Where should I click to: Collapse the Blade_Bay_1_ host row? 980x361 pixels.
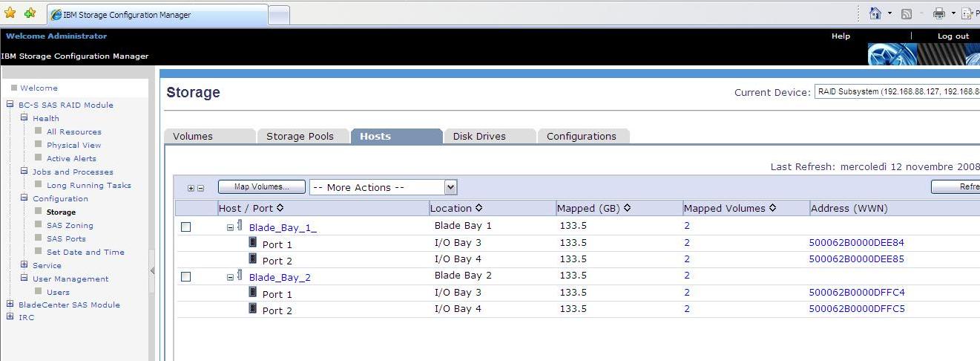(x=230, y=227)
